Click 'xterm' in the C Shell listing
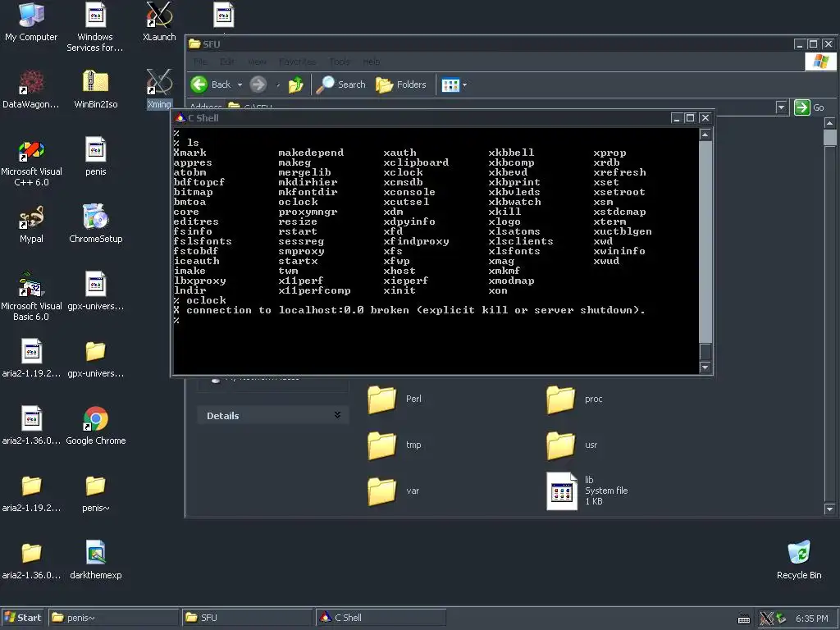This screenshot has width=840, height=630. [x=609, y=221]
